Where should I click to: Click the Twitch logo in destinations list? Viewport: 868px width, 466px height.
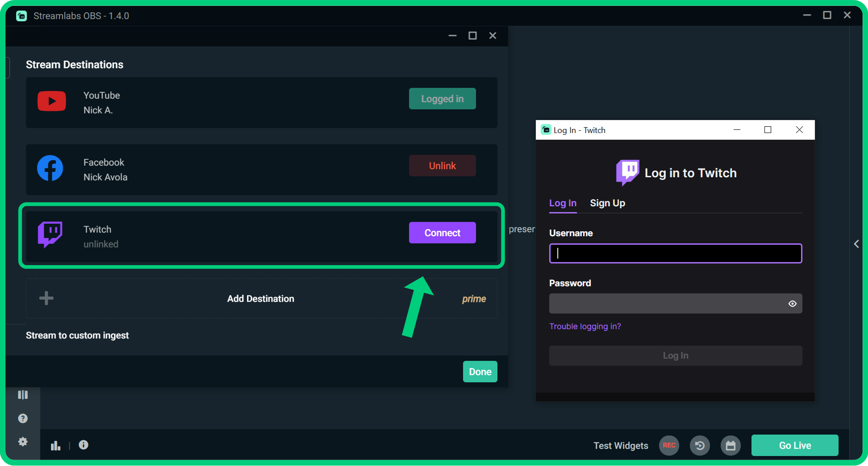point(50,234)
